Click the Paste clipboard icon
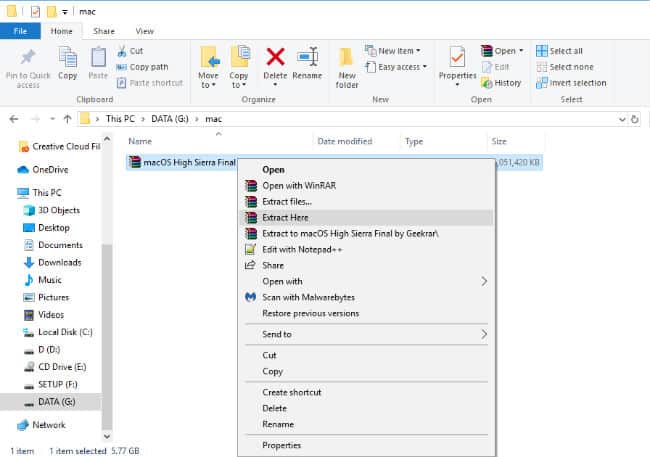650x457 pixels. (98, 57)
